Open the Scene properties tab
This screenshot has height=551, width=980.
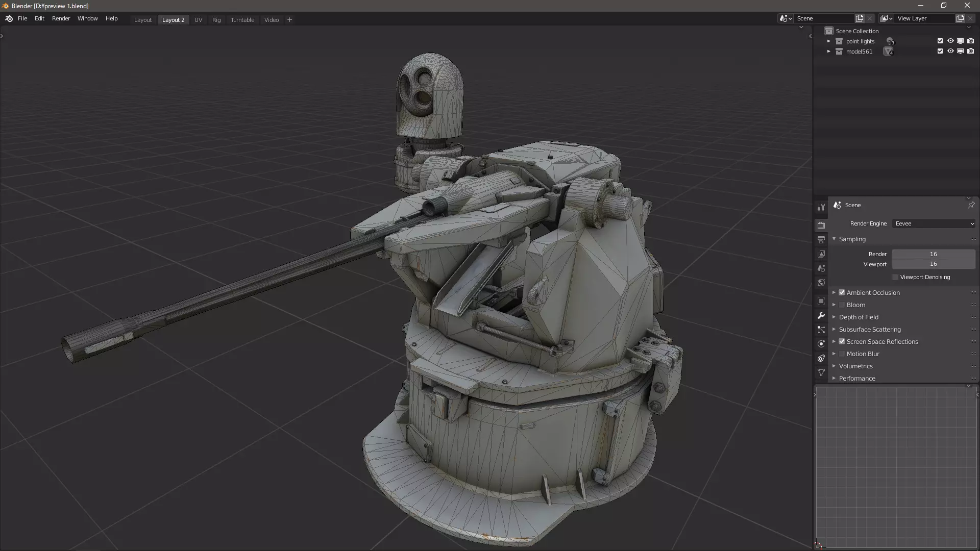821,268
